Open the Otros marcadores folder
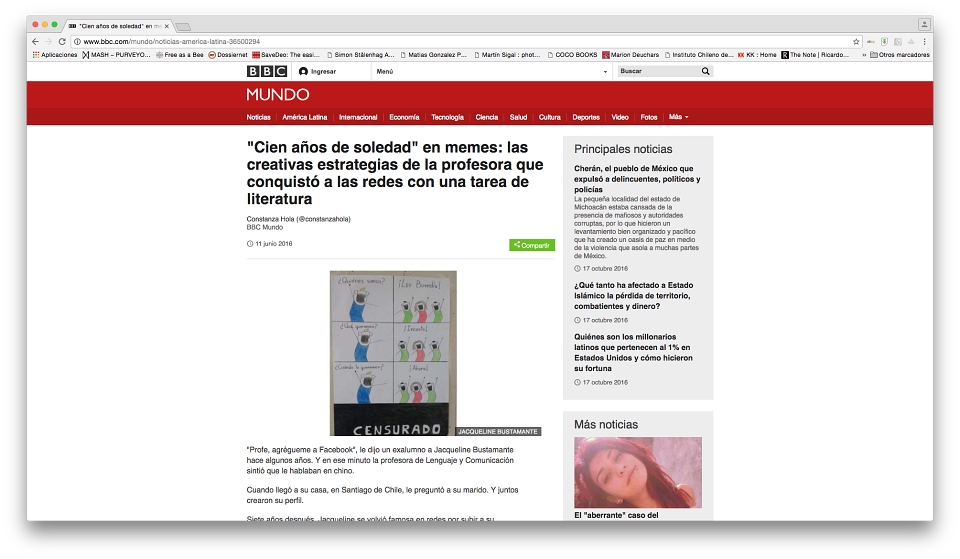Screen dimensions: 960x559 (x=900, y=55)
